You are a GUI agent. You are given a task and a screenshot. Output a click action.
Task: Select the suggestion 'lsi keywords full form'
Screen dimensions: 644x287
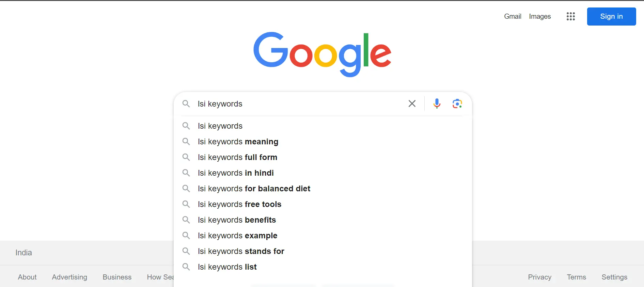point(237,157)
